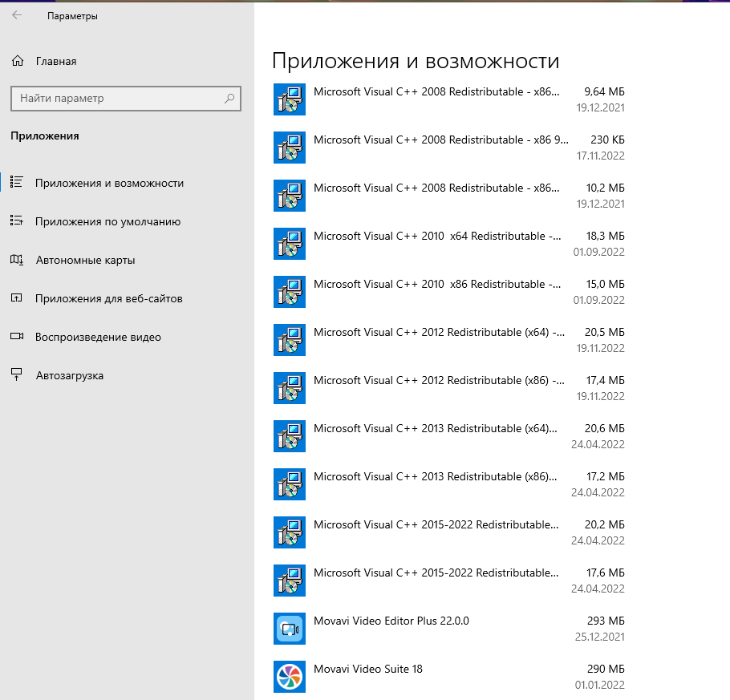The height and width of the screenshot is (700, 730).
Task: Click the Movavi Video Editor Plus icon
Action: 290,629
